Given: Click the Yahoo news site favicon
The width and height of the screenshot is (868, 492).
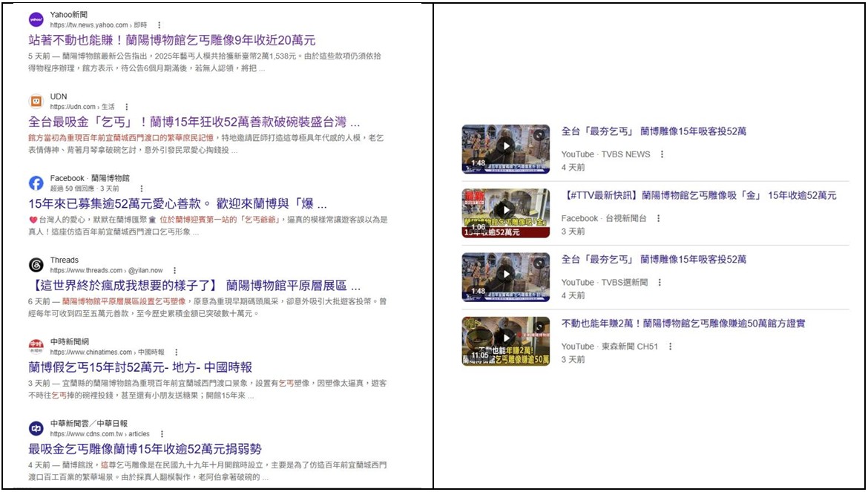Looking at the screenshot, I should [x=36, y=19].
